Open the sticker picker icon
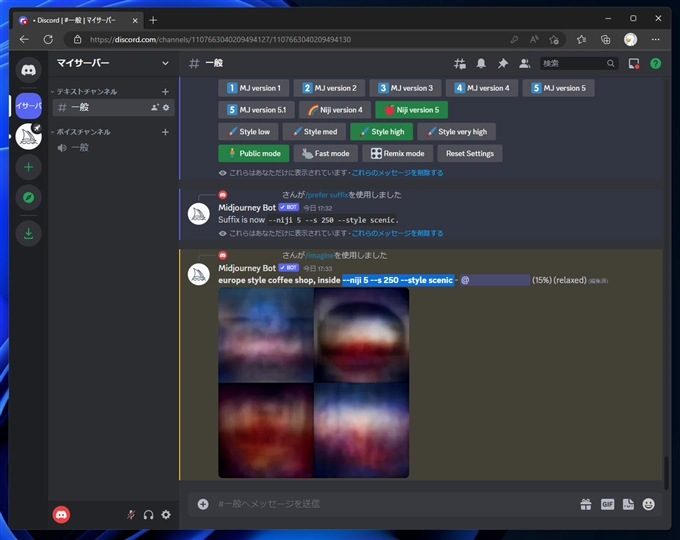 pos(628,504)
